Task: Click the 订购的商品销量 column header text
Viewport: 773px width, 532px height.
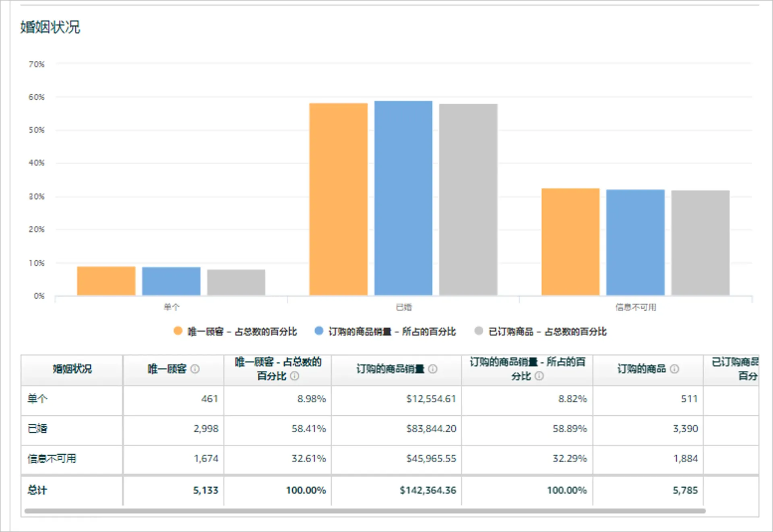Action: 390,369
